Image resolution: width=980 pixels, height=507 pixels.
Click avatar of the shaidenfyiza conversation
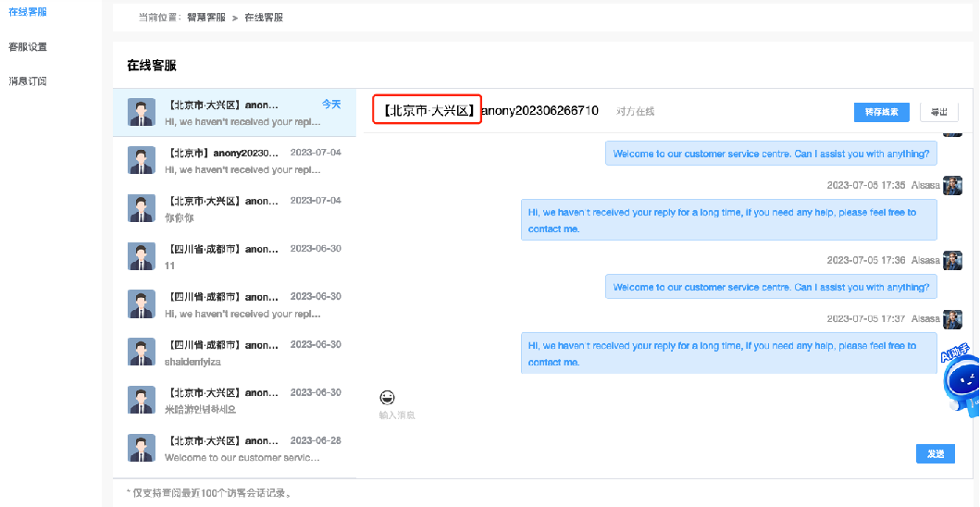(x=142, y=352)
